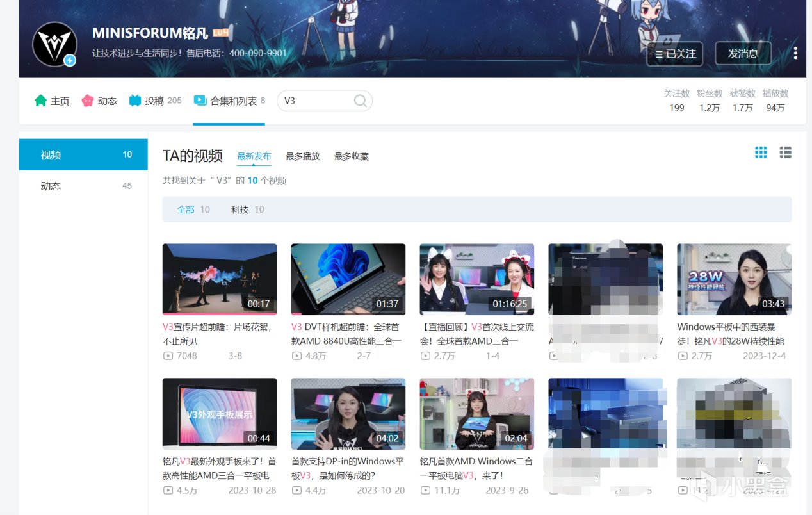The height and width of the screenshot is (515, 812).
Task: Open the 01:37 tablet video thumbnail
Action: click(x=348, y=279)
